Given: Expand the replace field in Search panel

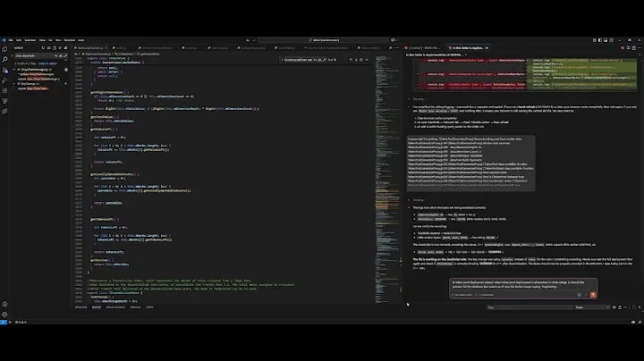Looking at the screenshot, I should 12,55.
